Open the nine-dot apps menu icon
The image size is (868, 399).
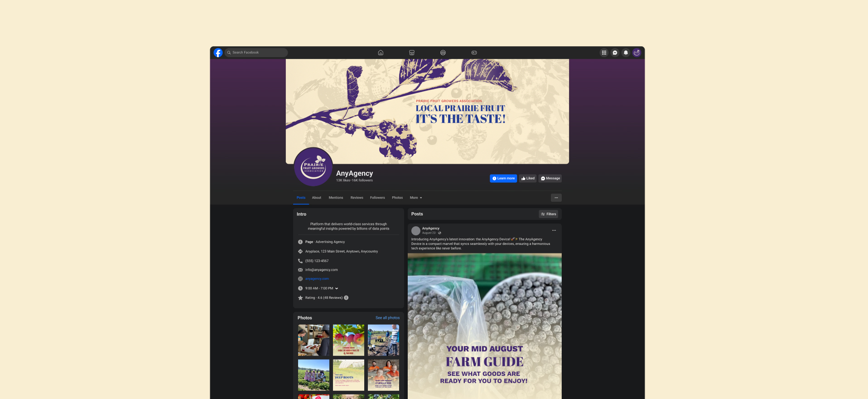pos(604,53)
